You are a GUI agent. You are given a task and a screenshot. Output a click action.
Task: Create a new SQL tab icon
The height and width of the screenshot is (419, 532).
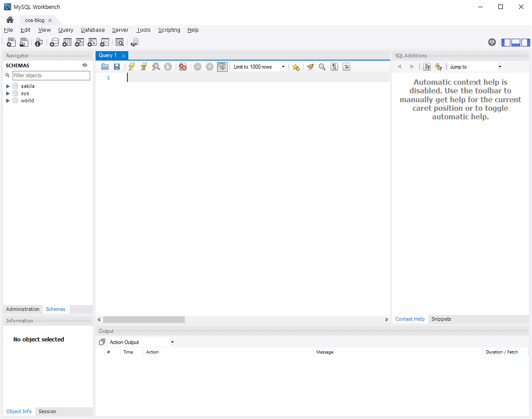(11, 42)
